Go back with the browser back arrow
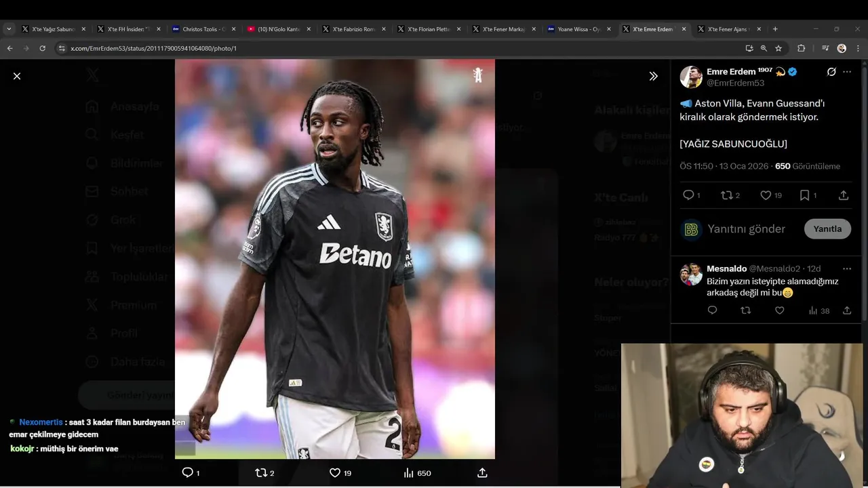Viewport: 868px width, 488px height. point(9,48)
